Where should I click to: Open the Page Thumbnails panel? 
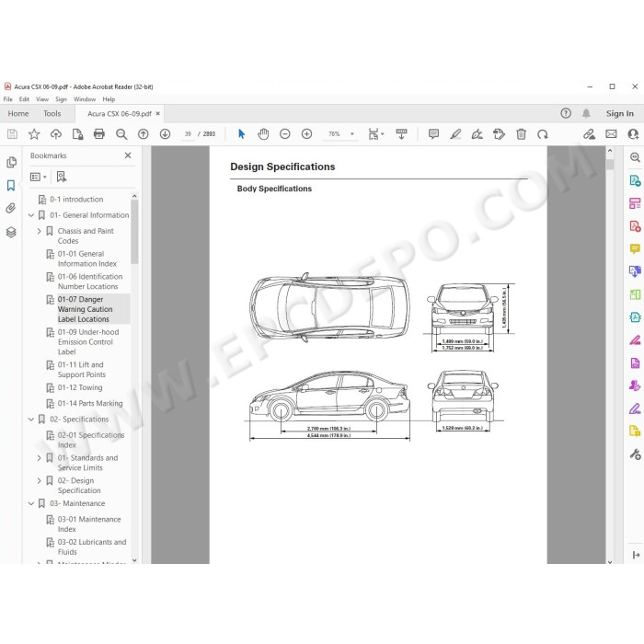[11, 162]
